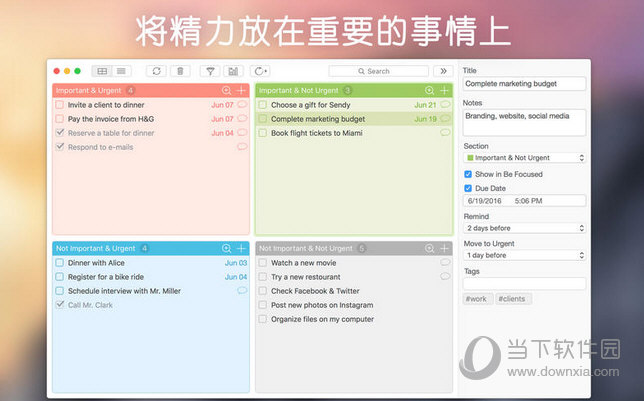Zoom into Important & Urgent section
Viewport: 644px width, 401px height.
click(x=226, y=90)
